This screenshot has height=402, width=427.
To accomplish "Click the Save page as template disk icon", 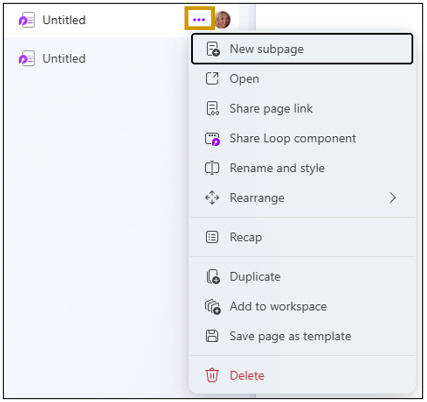I will click(212, 336).
